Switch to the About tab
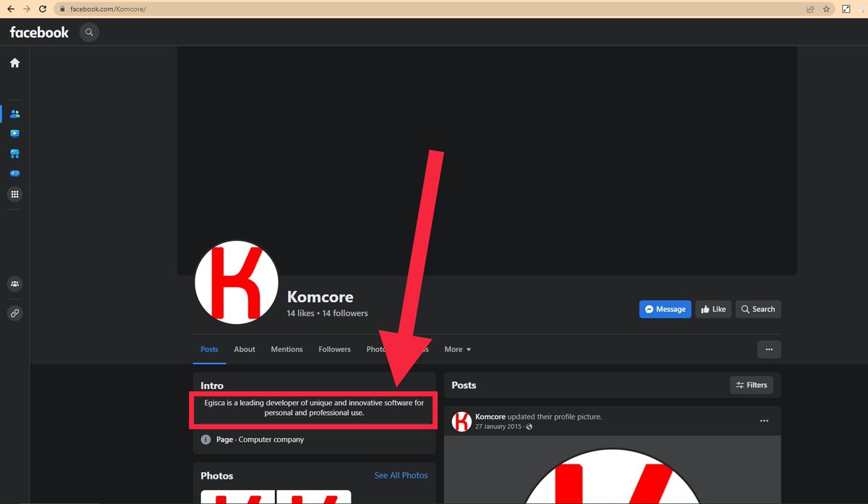This screenshot has width=868, height=504. 244,349
